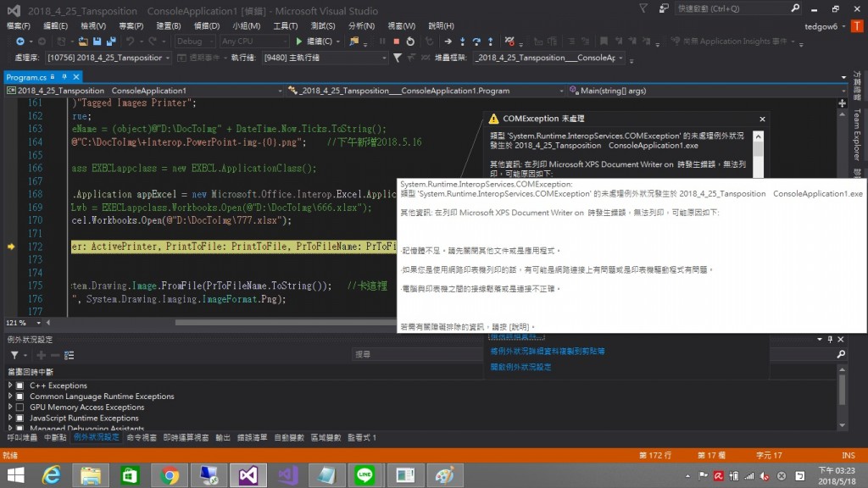The height and width of the screenshot is (488, 868).
Task: Switch to the 錯誤清單 tab
Action: pos(252,438)
